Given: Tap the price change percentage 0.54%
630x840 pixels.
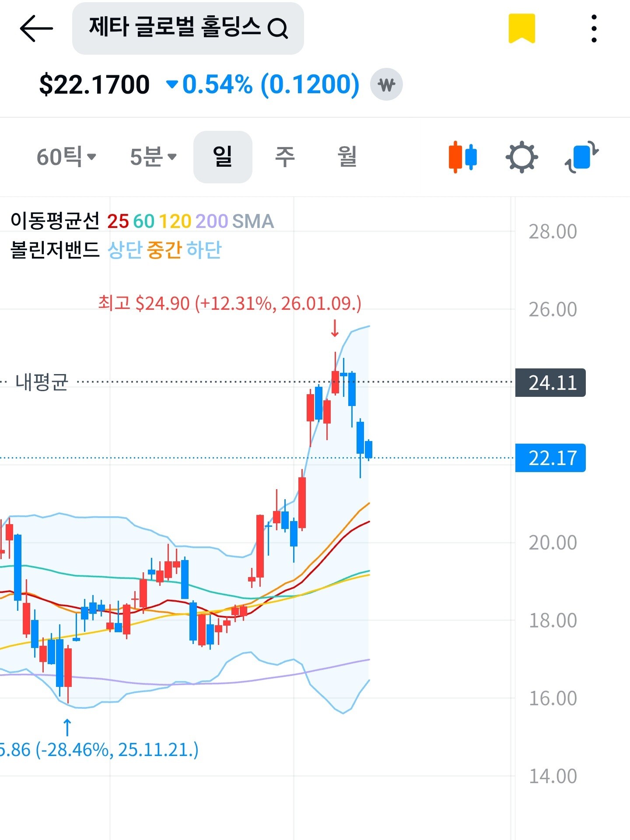Looking at the screenshot, I should [217, 84].
